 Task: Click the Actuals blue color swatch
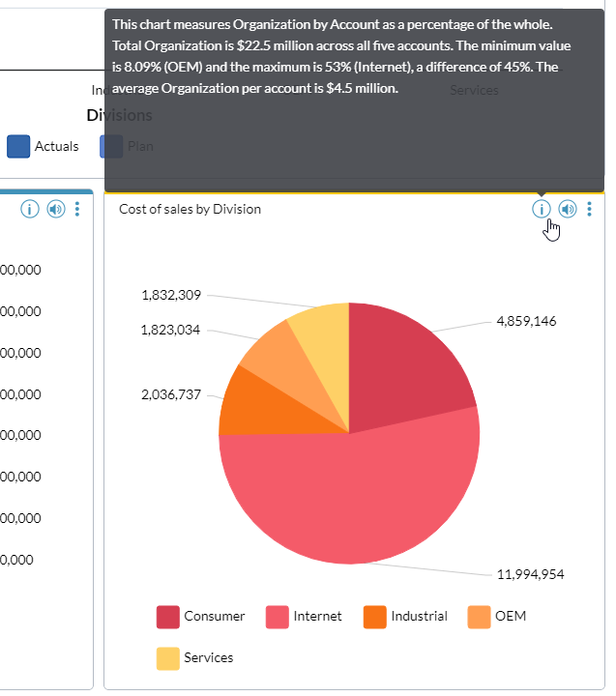18,147
